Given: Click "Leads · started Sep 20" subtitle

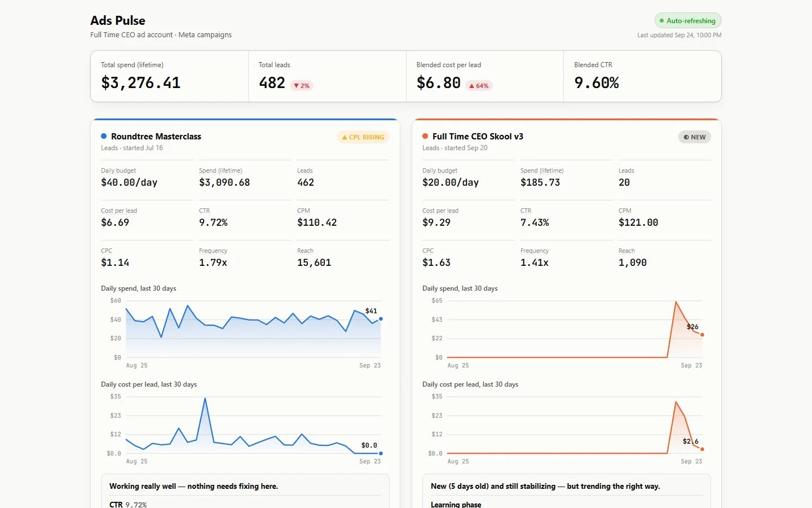Looking at the screenshot, I should 455,148.
